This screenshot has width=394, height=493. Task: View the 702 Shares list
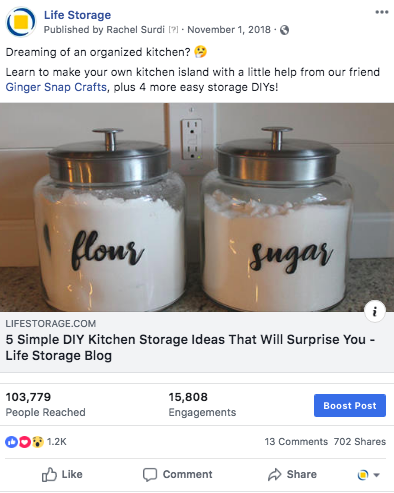(360, 442)
